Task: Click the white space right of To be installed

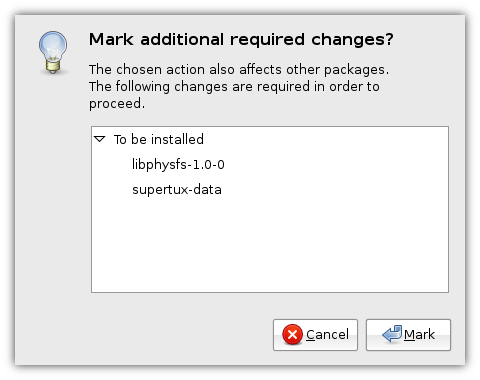Action: 326,139
